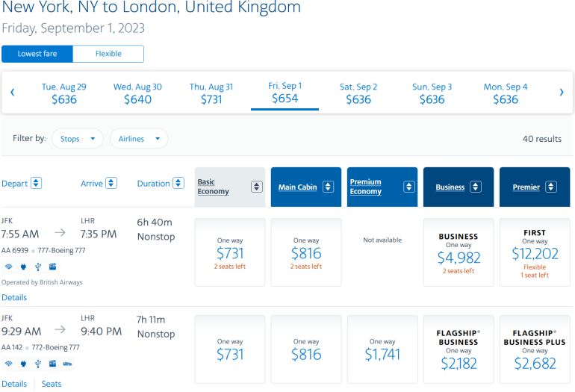Toggle sort by Depart time

coord(37,184)
